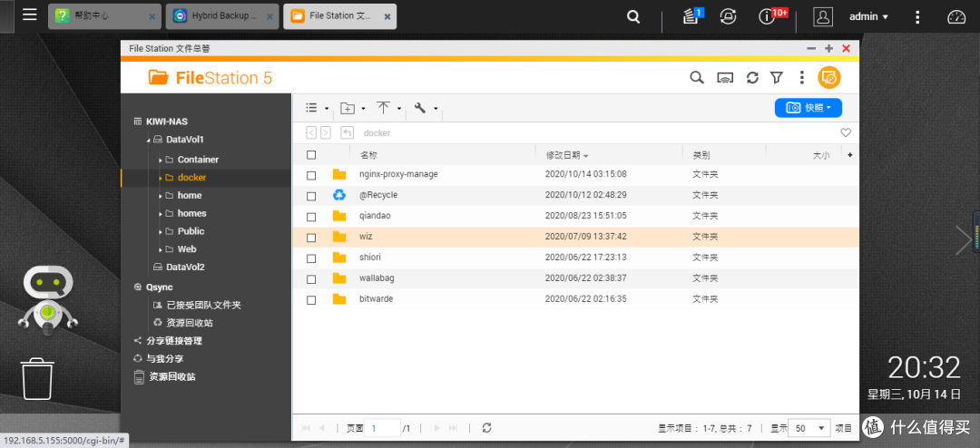Add docker folder to favorites heart
The width and height of the screenshot is (980, 448).
[x=846, y=132]
